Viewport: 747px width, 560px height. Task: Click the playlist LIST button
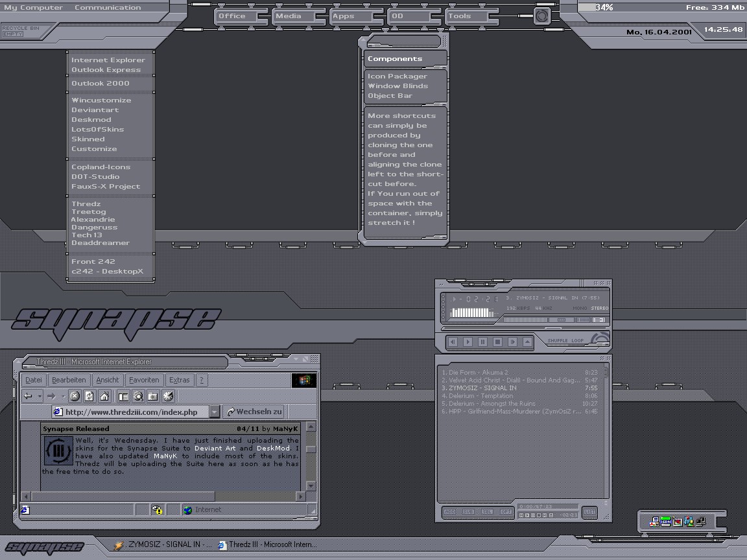point(590,512)
